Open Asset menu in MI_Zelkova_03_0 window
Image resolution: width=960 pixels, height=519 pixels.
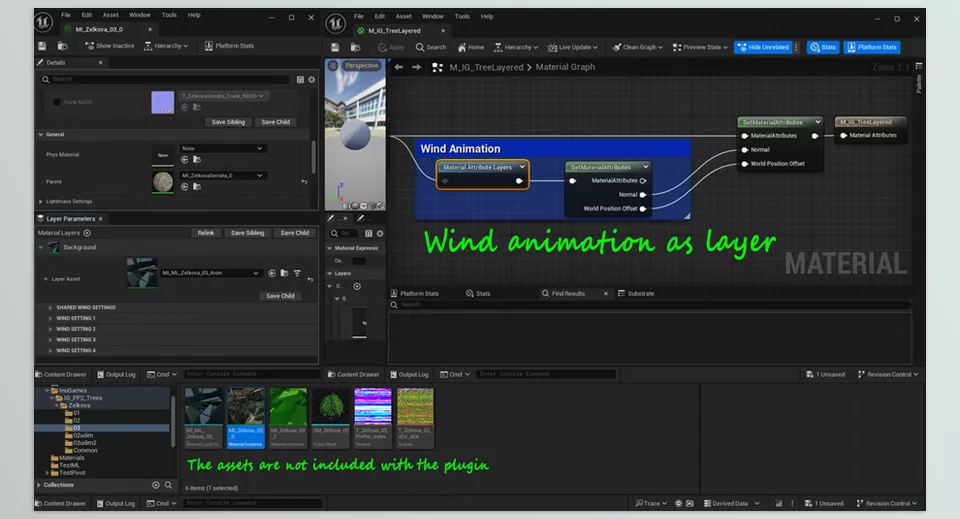coord(111,15)
